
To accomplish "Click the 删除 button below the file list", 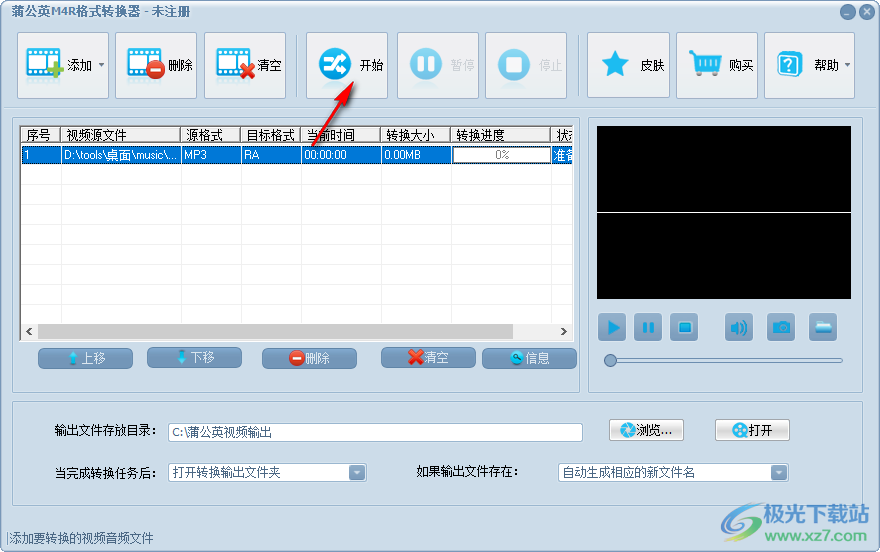I will point(309,358).
